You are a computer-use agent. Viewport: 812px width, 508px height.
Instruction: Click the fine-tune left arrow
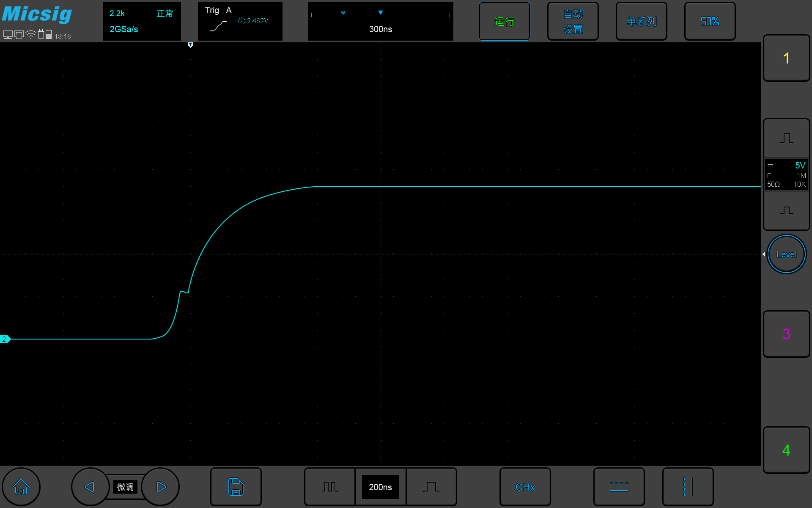pos(90,487)
